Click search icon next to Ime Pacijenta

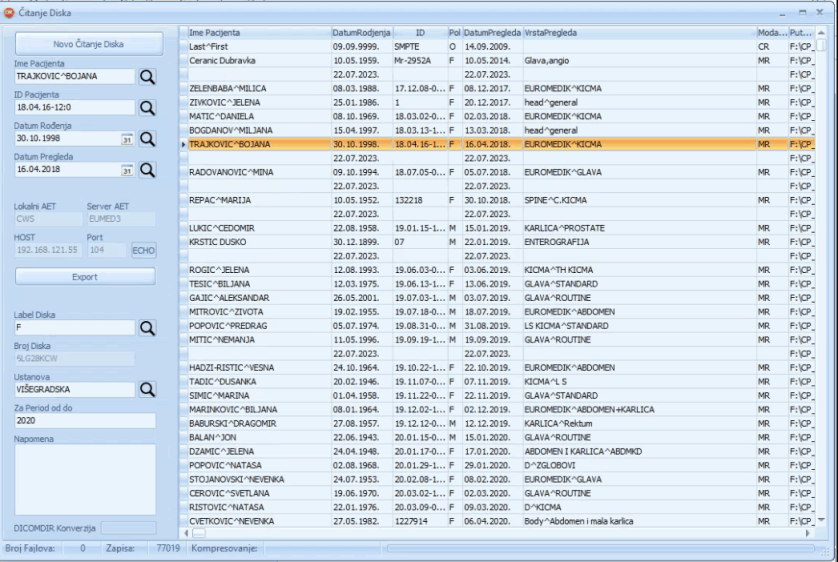(x=147, y=76)
